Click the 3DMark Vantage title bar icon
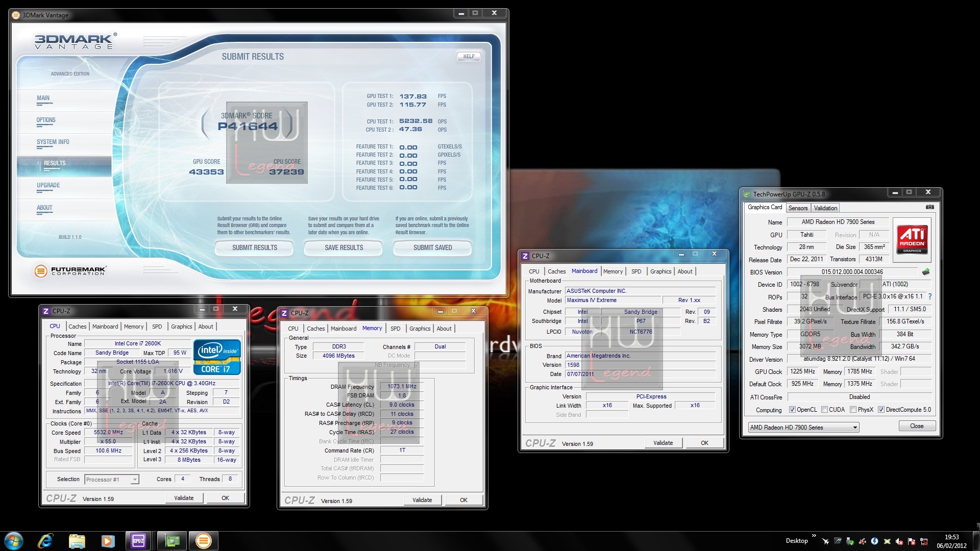Viewport: 980px width, 551px height. coord(16,15)
